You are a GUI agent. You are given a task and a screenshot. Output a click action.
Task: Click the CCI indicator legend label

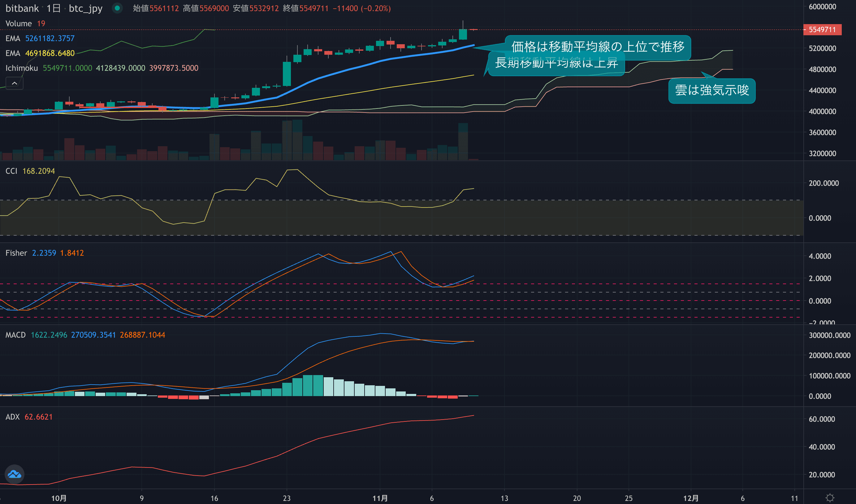point(11,171)
